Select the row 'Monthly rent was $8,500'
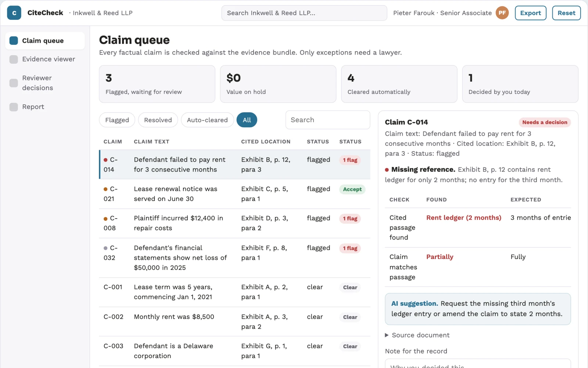 [234, 322]
